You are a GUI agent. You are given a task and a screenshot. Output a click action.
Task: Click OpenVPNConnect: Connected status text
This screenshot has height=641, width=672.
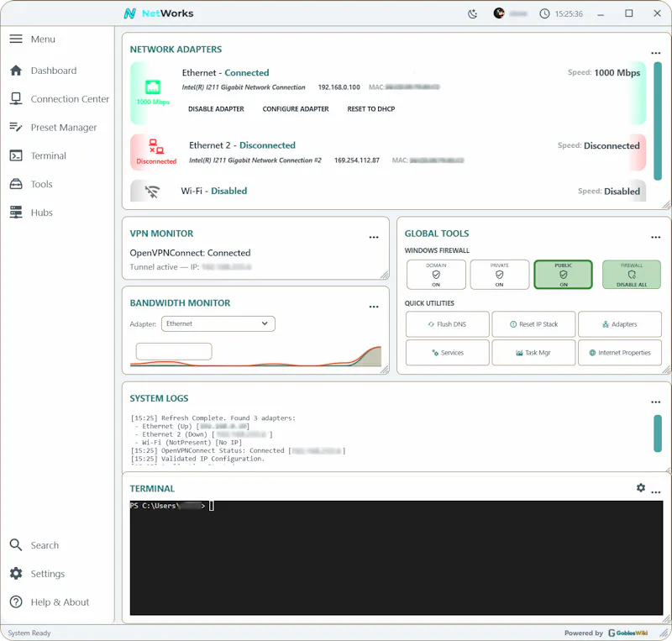pyautogui.click(x=190, y=253)
